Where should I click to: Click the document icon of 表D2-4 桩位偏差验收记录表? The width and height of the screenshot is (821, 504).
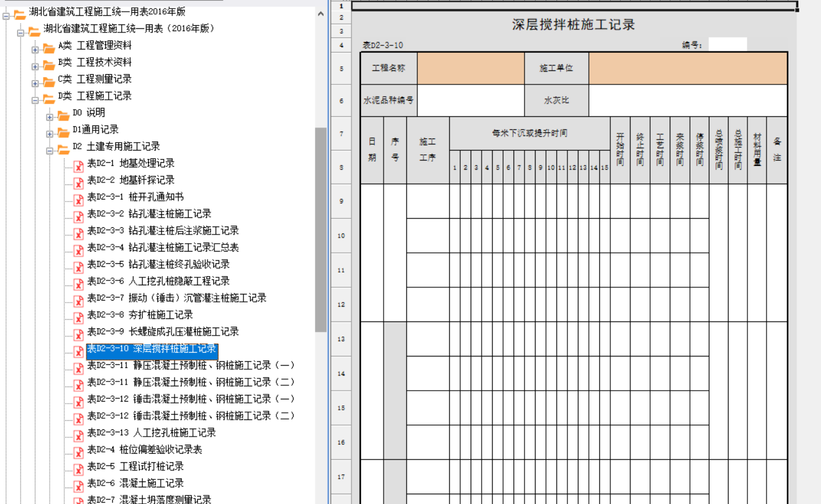78,452
